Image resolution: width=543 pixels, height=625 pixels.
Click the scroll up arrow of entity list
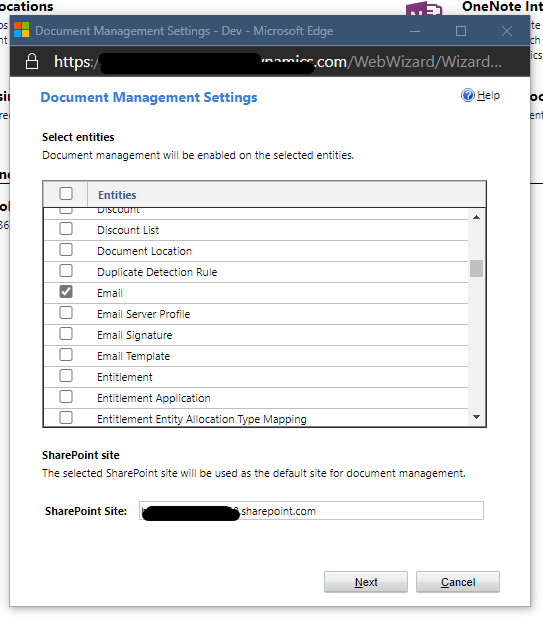476,217
